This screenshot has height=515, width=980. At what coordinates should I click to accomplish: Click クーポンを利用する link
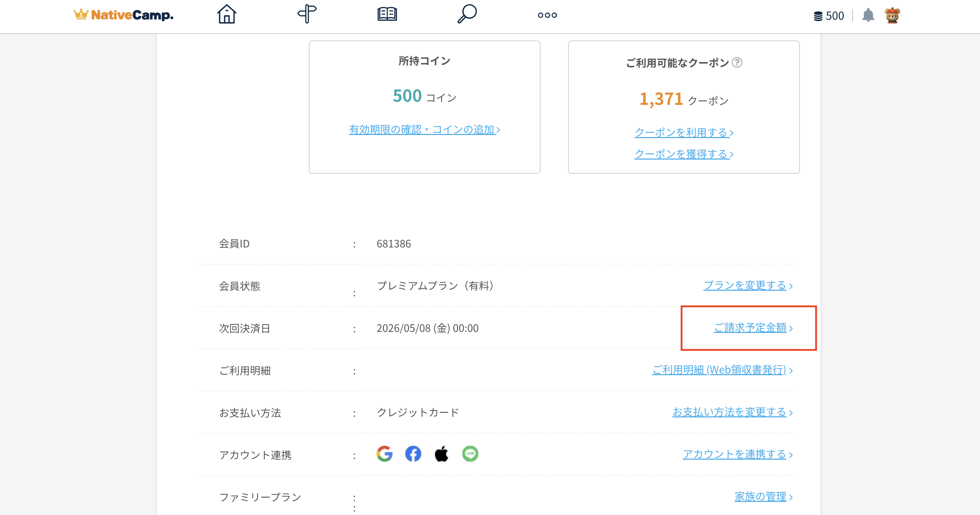pyautogui.click(x=684, y=133)
